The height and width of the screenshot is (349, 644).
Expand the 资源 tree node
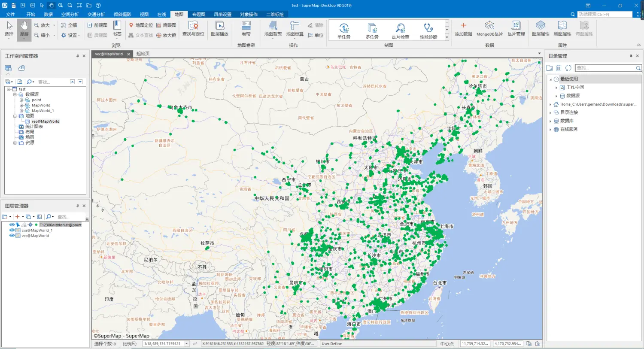(15, 143)
